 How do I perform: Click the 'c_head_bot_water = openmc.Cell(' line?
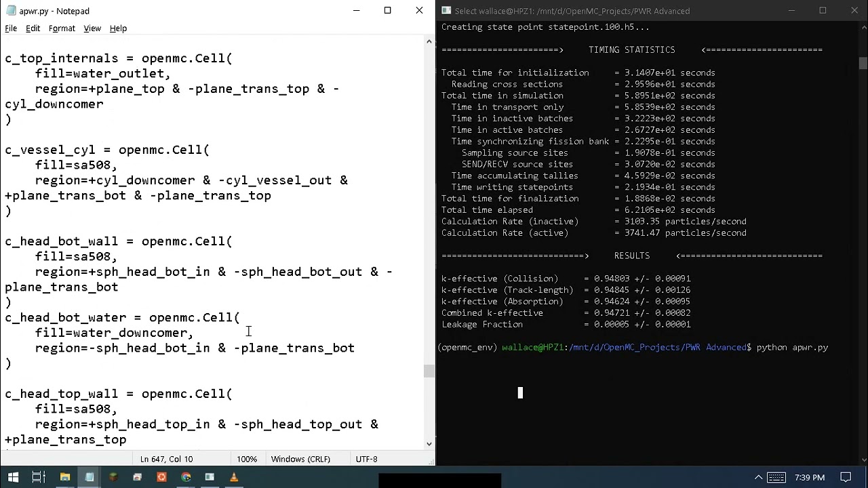122,317
